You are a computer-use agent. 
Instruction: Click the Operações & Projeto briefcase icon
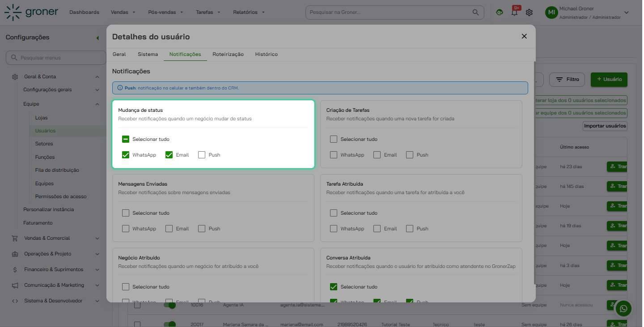tap(15, 254)
